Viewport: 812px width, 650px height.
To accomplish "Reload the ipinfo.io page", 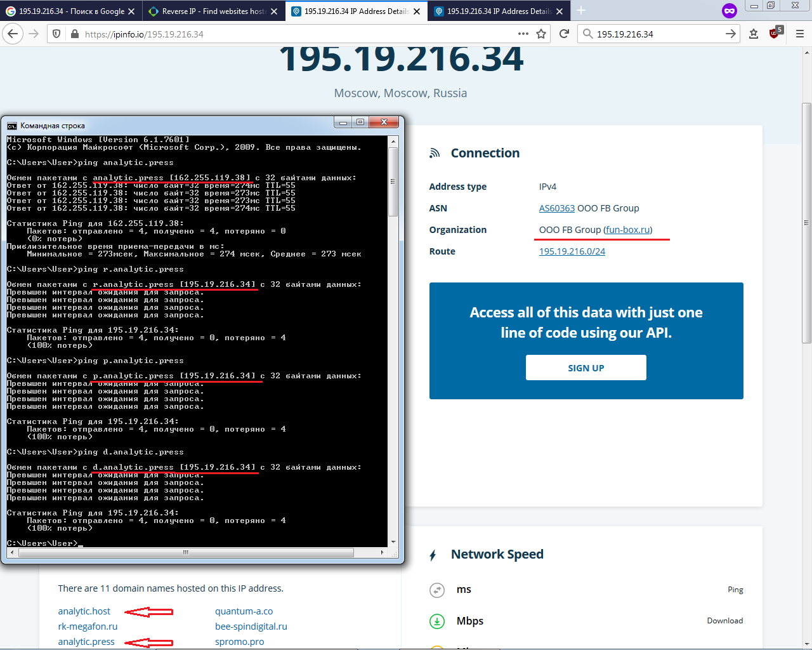I will pyautogui.click(x=564, y=34).
